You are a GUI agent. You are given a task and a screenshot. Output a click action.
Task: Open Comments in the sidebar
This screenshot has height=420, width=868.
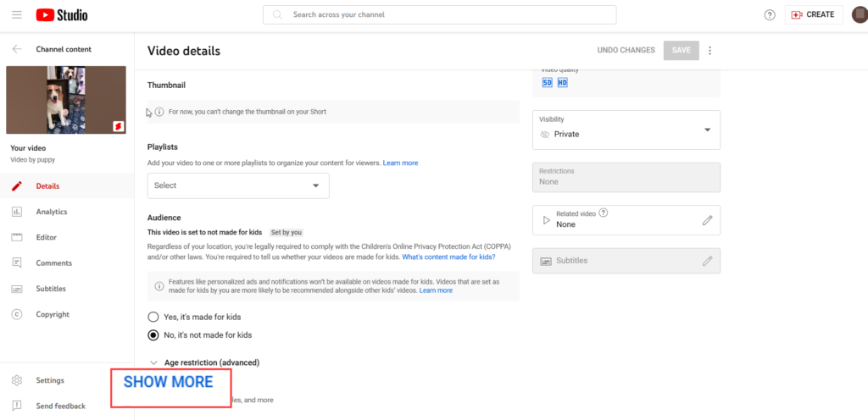point(67,263)
